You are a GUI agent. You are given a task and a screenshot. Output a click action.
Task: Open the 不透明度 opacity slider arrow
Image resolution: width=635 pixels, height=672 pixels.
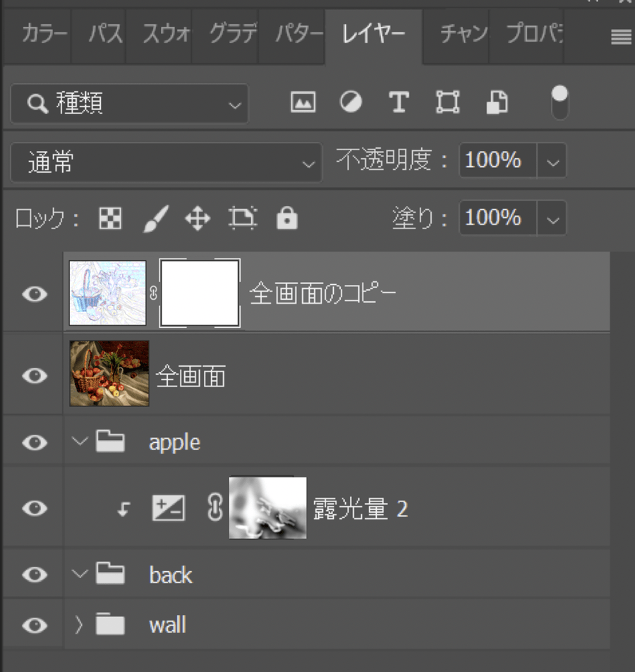[x=552, y=161]
